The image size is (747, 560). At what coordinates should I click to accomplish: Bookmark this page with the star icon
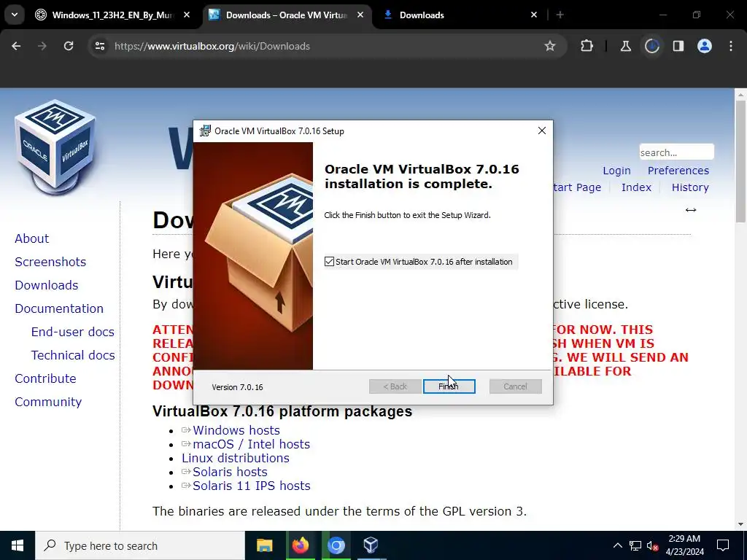(x=550, y=46)
